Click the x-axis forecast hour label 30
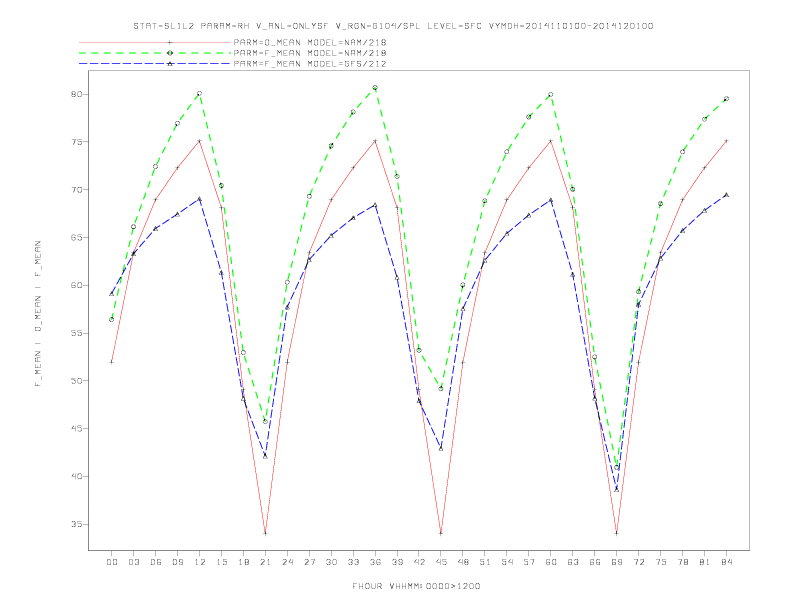Image resolution: width=792 pixels, height=612 pixels. click(x=331, y=562)
